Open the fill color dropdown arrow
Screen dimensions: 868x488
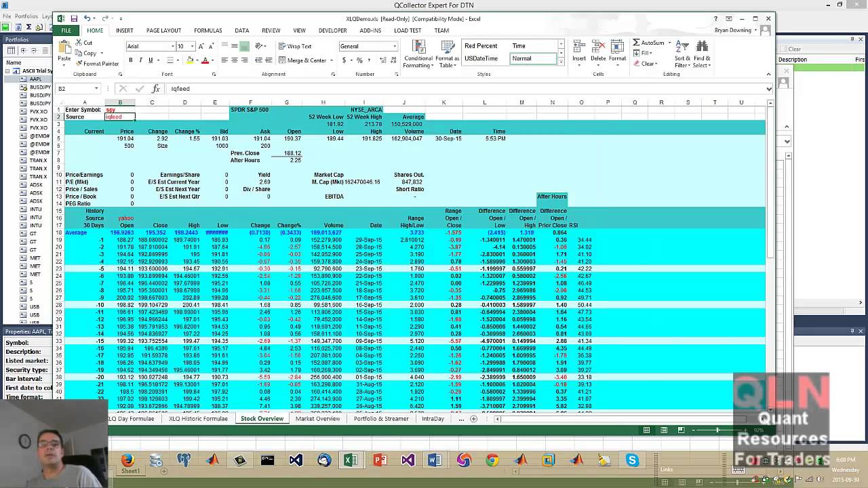197,60
